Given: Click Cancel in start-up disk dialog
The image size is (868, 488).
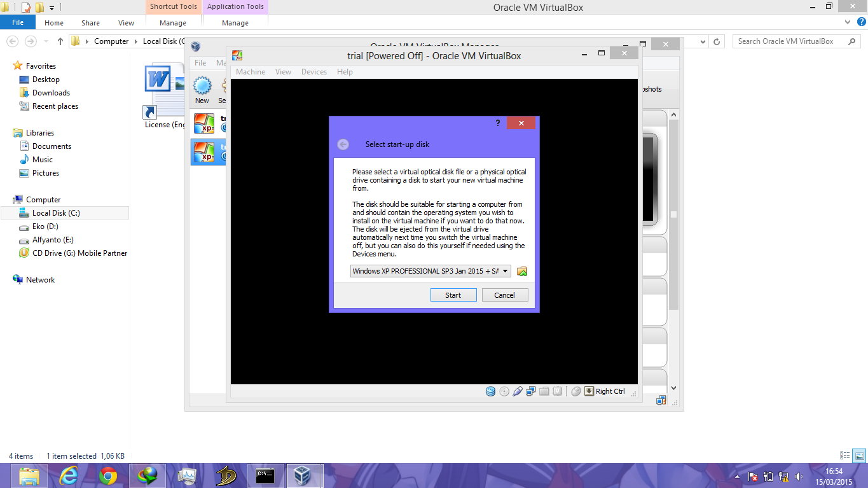Looking at the screenshot, I should point(504,295).
